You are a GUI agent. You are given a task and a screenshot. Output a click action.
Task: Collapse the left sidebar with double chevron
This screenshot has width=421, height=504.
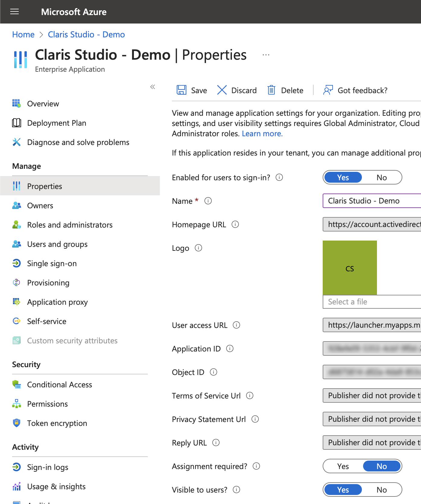(x=153, y=87)
